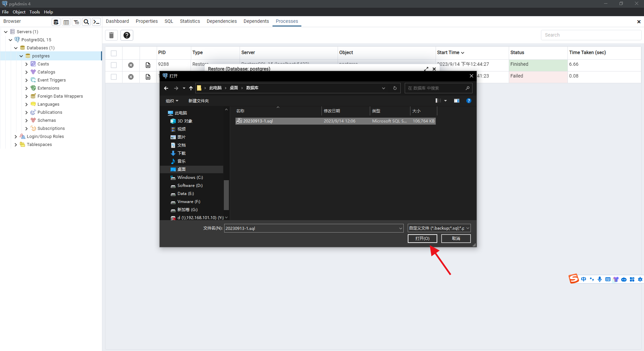
Task: Expand the Login/Group Roles node
Action: point(16,137)
